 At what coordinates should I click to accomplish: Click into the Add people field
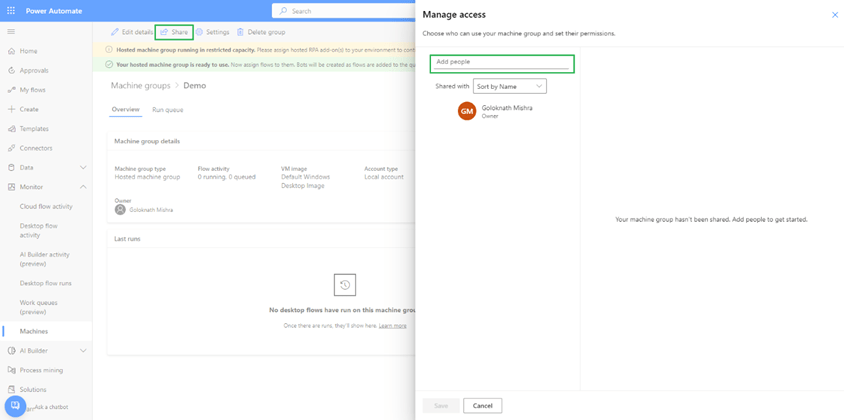[x=502, y=63]
